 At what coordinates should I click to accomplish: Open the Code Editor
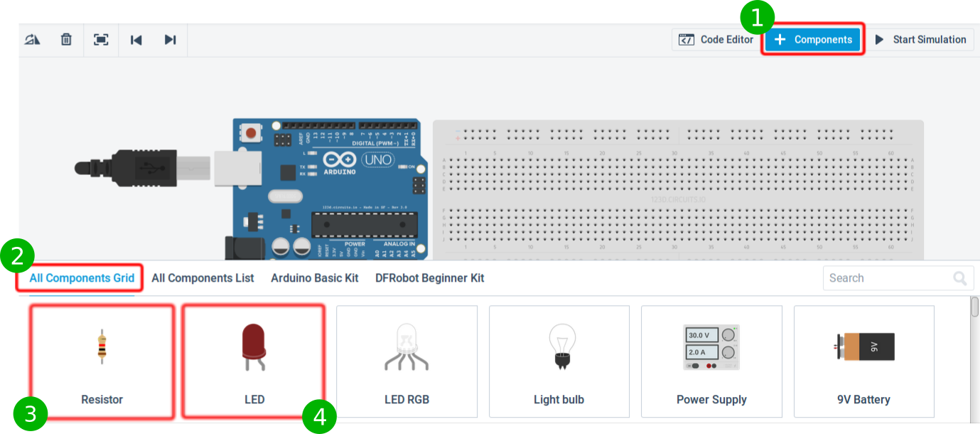(716, 40)
